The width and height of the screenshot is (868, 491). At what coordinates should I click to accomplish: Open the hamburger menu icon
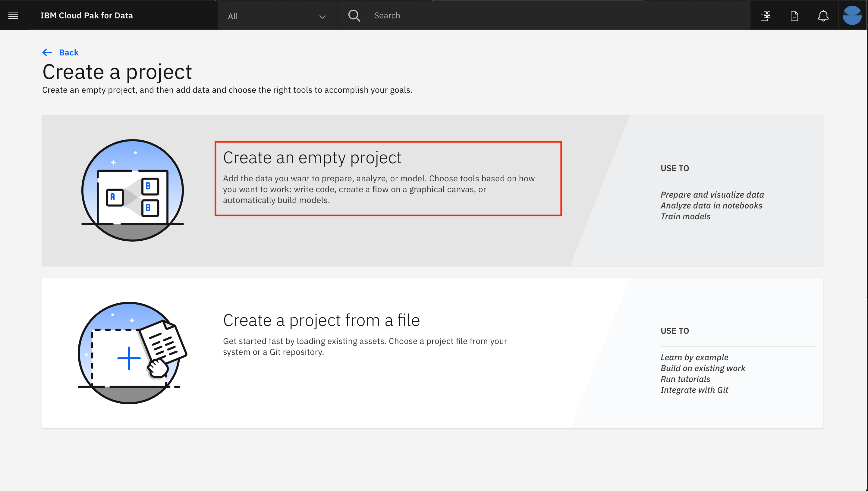pos(13,15)
